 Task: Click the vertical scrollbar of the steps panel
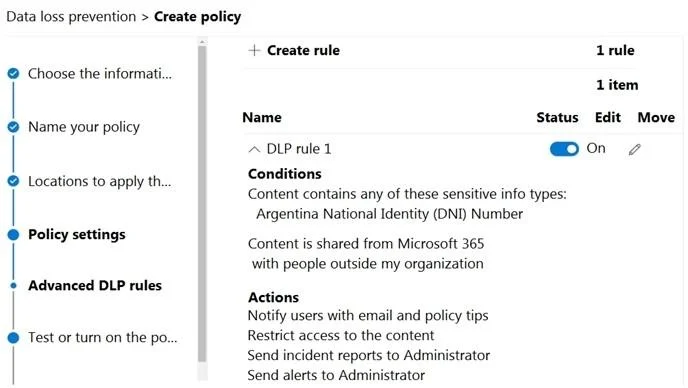(x=202, y=204)
